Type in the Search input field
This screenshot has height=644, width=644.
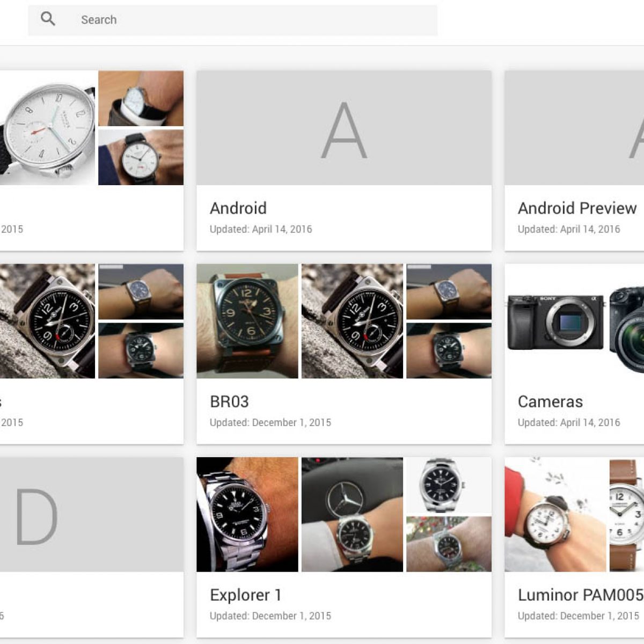[x=252, y=20]
